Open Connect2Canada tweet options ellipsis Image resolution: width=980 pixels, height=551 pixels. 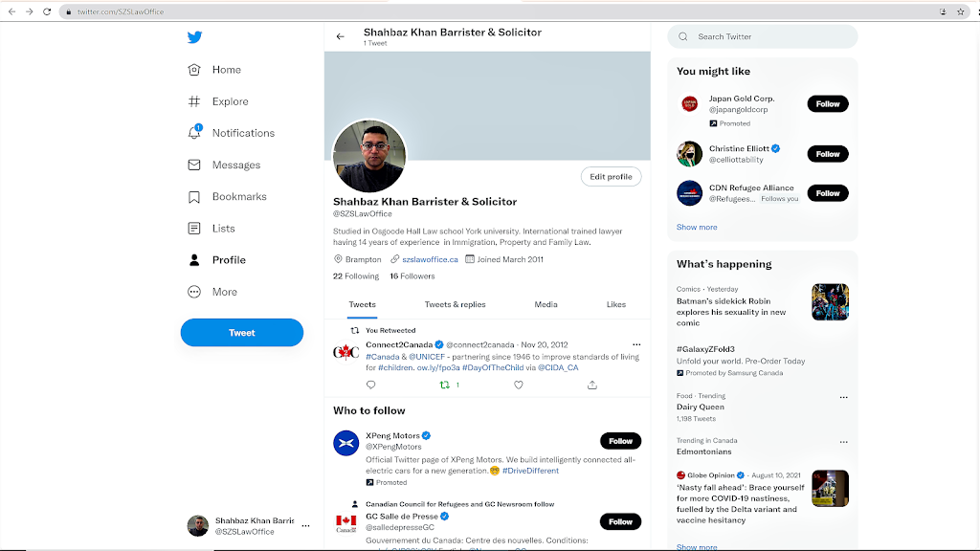[636, 344]
